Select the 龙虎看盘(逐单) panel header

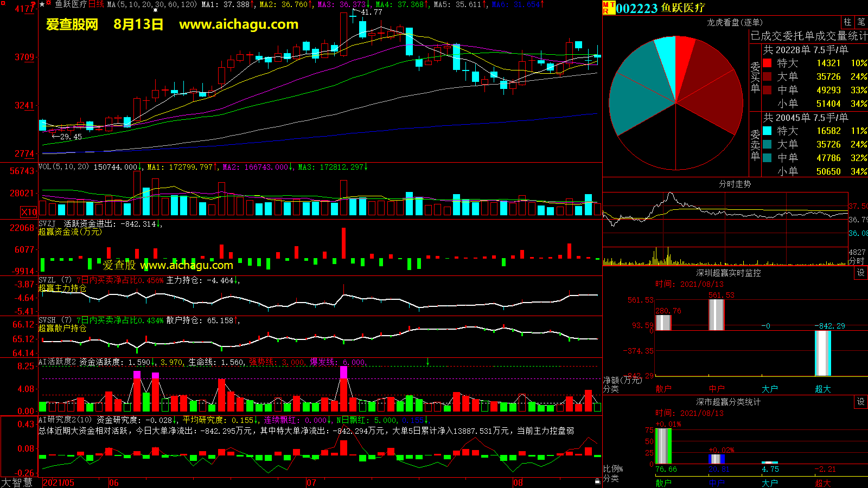[735, 22]
